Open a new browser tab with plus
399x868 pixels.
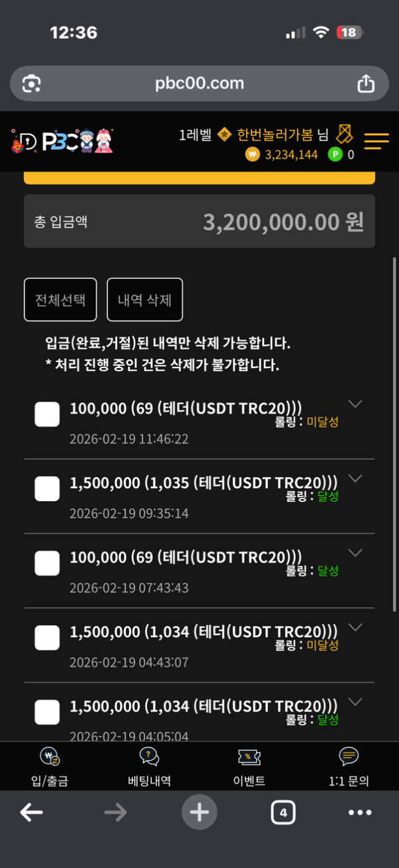point(199,812)
